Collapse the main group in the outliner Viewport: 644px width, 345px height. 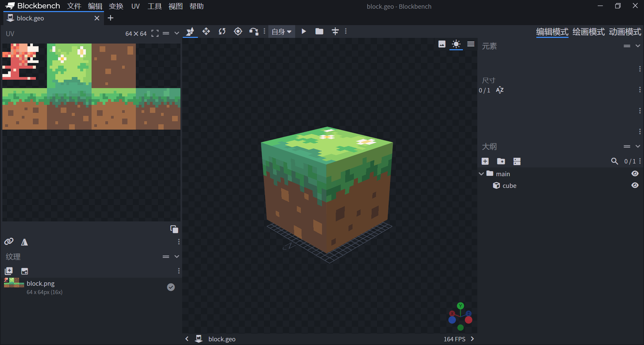pos(482,174)
